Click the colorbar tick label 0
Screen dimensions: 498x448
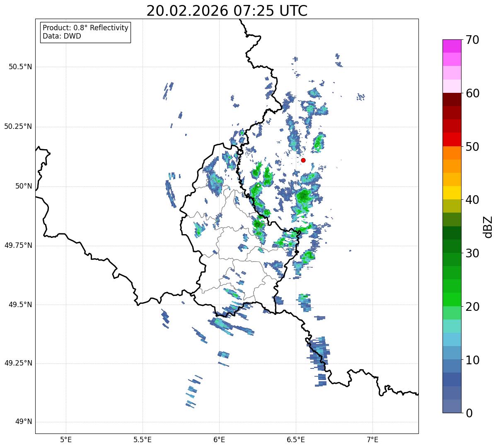(469, 413)
